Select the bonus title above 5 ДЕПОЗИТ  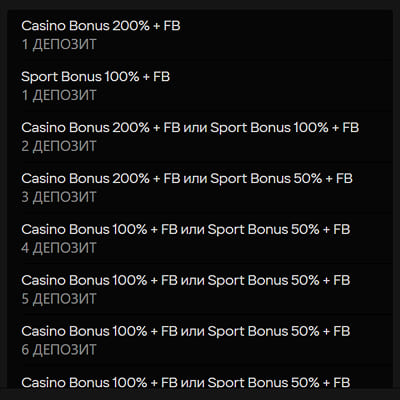click(186, 280)
